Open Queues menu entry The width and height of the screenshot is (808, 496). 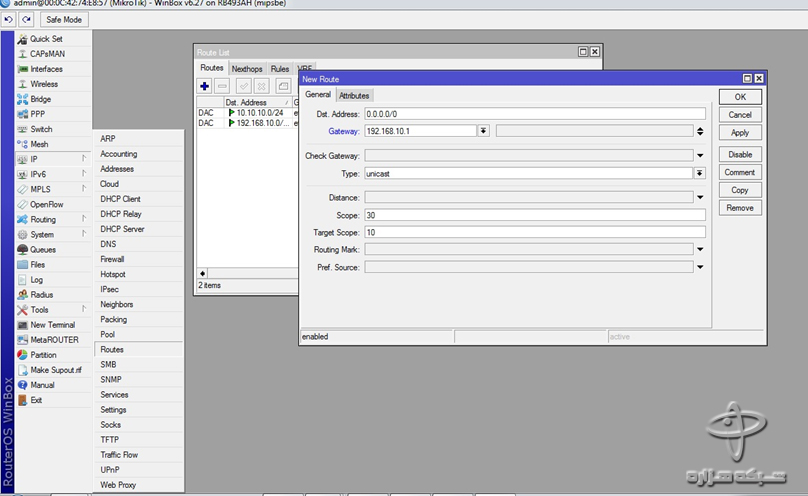point(54,249)
